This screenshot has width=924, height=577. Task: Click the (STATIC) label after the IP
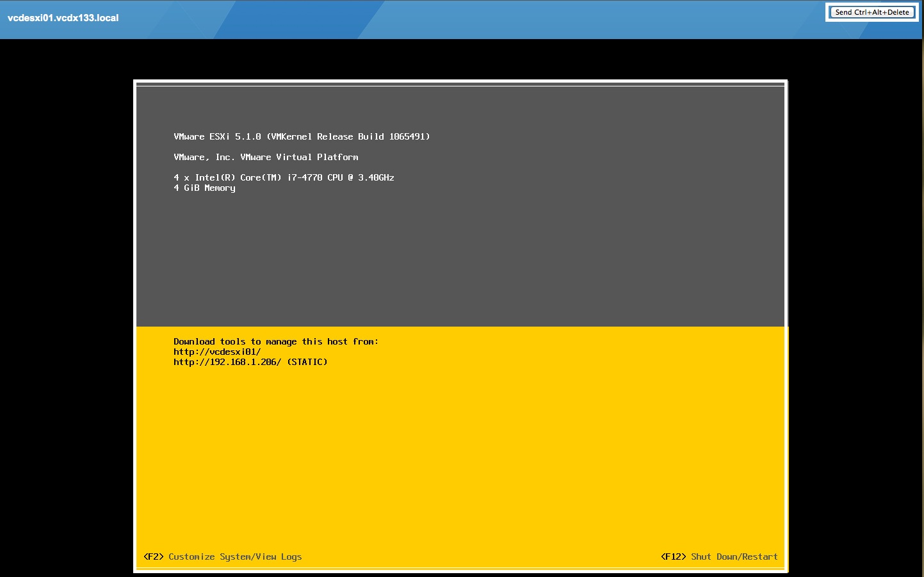(307, 362)
